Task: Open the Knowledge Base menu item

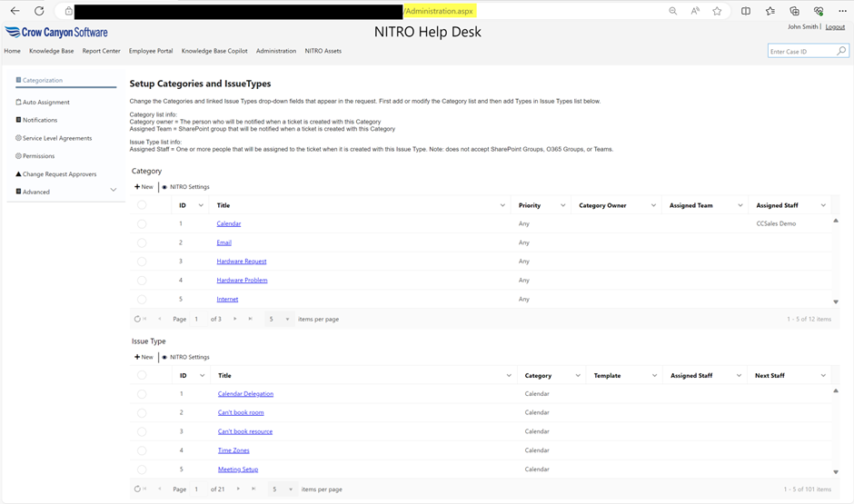Action: click(51, 51)
